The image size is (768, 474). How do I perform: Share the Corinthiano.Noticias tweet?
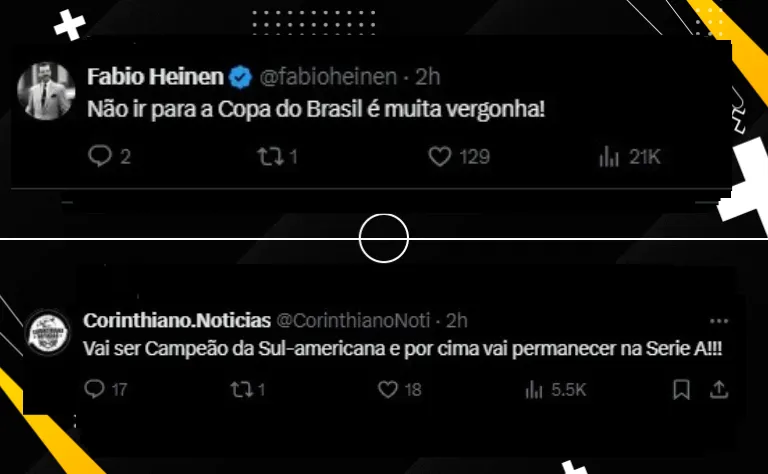click(x=718, y=388)
